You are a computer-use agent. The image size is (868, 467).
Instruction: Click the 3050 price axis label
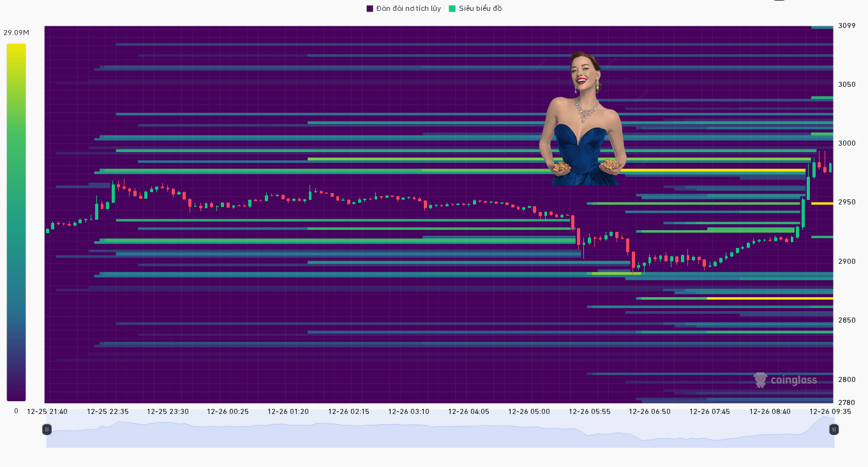coord(847,84)
